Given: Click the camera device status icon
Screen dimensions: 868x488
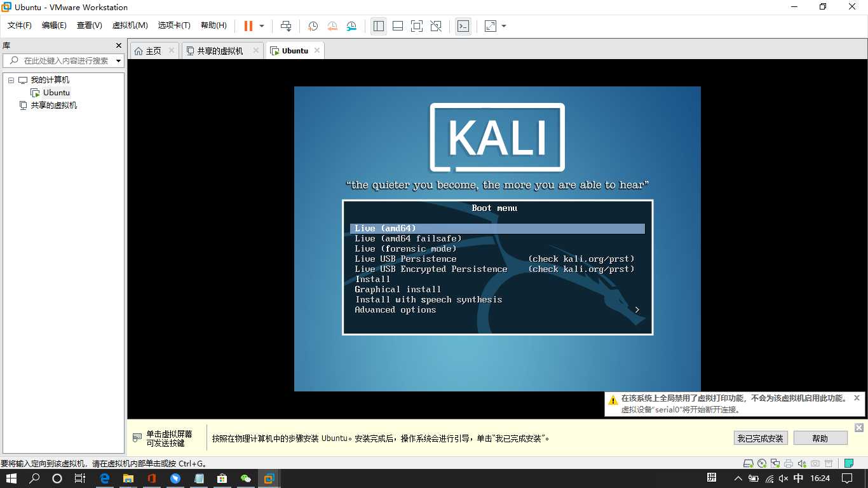Looking at the screenshot, I should point(815,464).
